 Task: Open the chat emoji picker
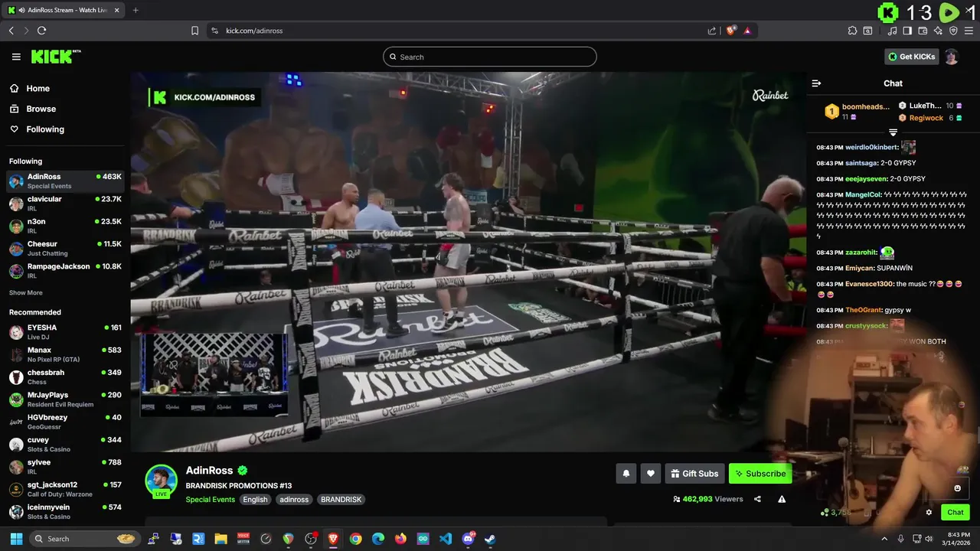(957, 488)
